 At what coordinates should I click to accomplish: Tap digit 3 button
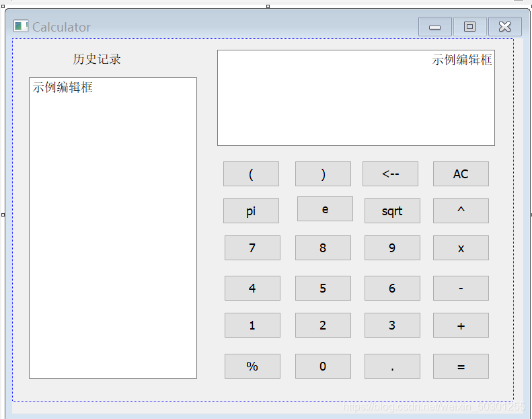click(392, 326)
